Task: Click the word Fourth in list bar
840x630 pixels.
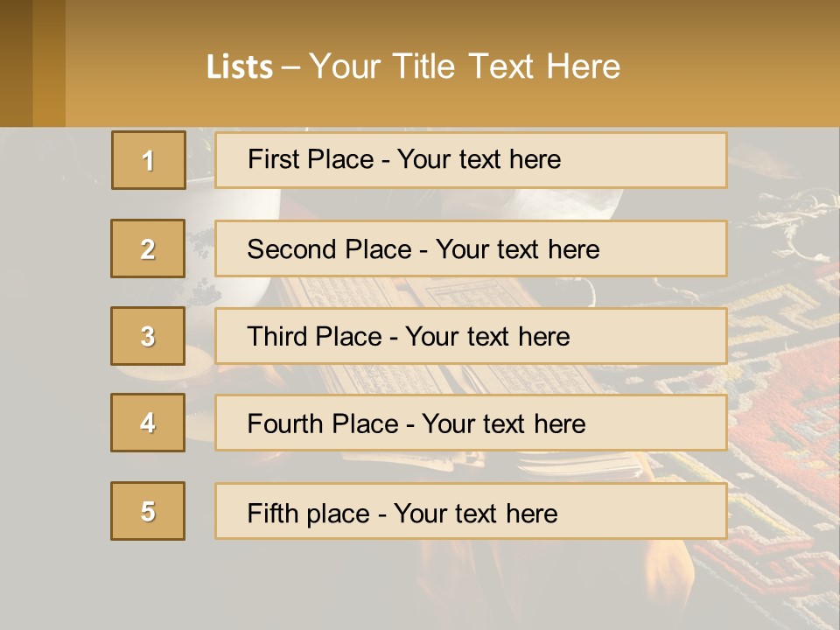Action: (285, 423)
